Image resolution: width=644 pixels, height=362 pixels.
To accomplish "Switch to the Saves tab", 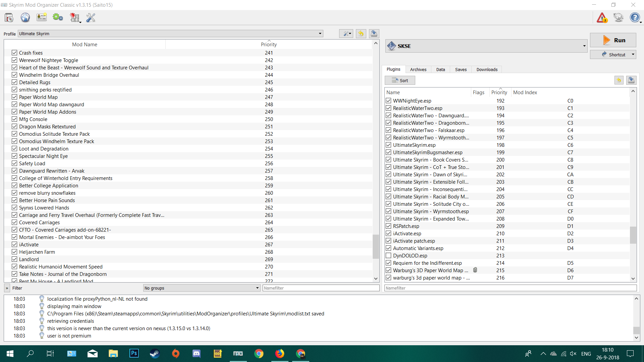I will [461, 69].
